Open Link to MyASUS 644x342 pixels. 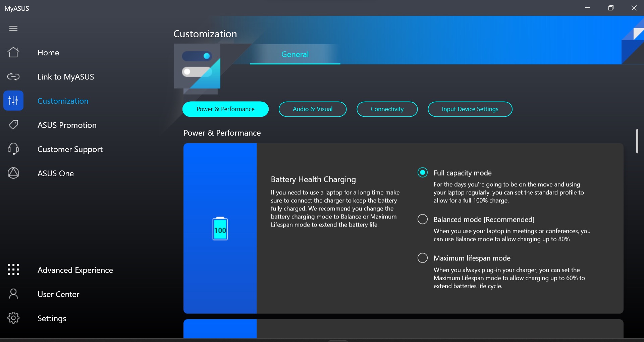(x=66, y=77)
